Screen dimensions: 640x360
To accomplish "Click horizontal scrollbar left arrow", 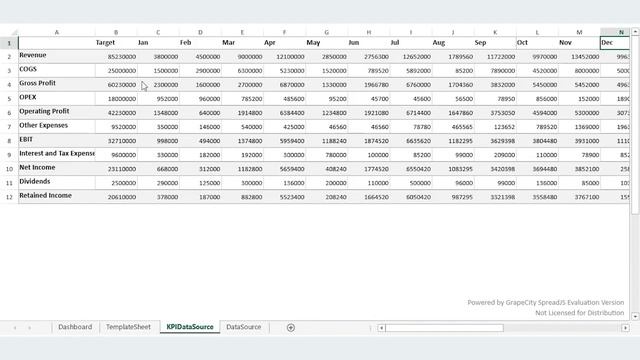I will pos(381,328).
